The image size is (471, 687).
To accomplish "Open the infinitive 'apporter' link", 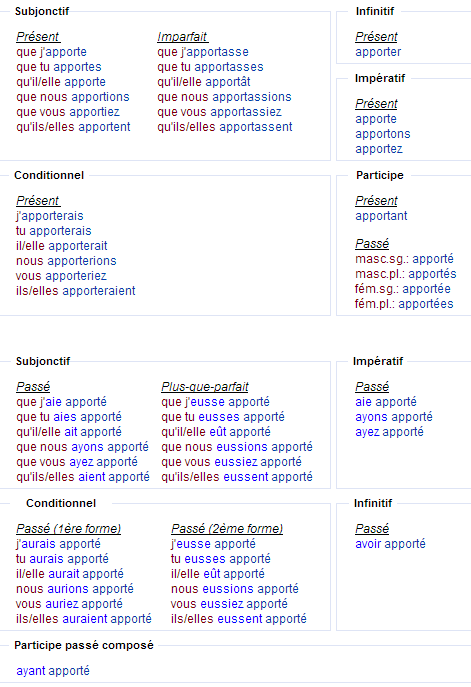I will [378, 52].
